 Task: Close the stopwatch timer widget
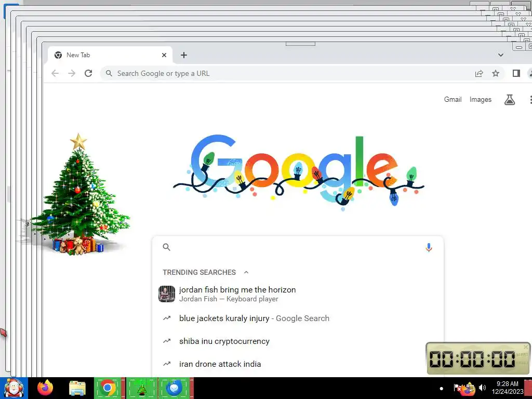click(x=526, y=347)
